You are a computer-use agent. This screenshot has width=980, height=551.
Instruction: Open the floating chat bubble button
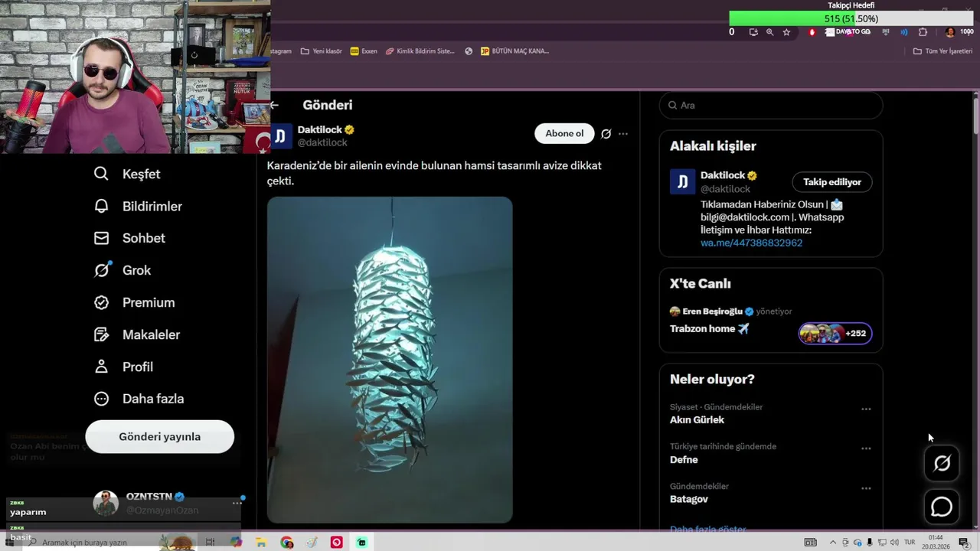point(942,507)
